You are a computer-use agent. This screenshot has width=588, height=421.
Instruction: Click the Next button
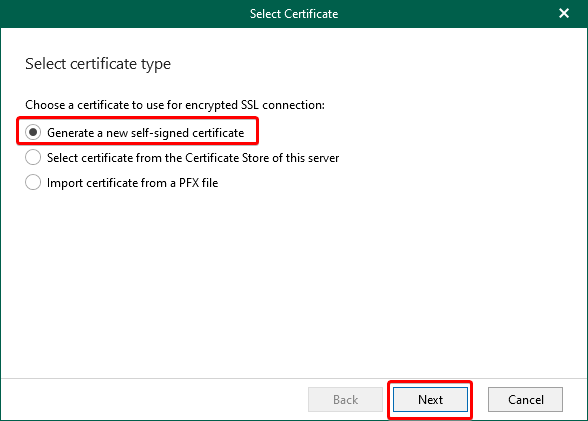click(430, 400)
